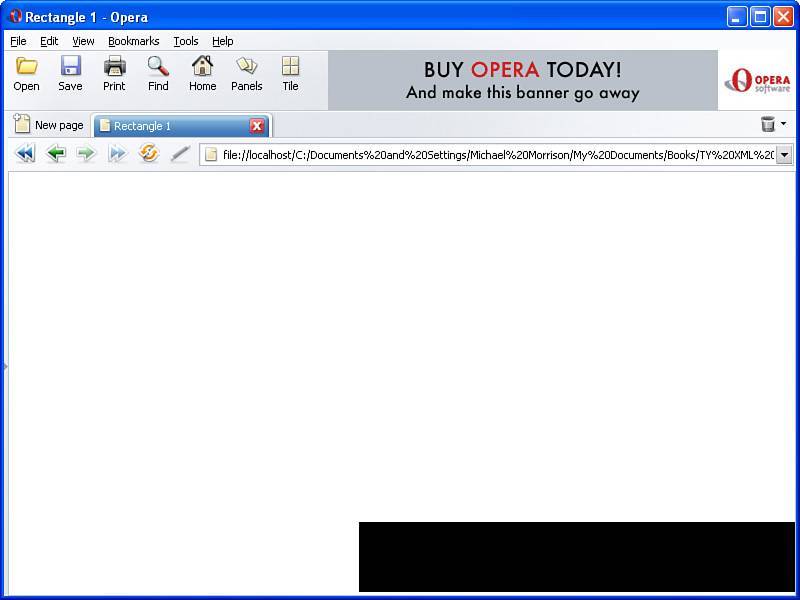Expand the trash can dropdown arrow
The width and height of the screenshot is (800, 600).
(x=784, y=123)
